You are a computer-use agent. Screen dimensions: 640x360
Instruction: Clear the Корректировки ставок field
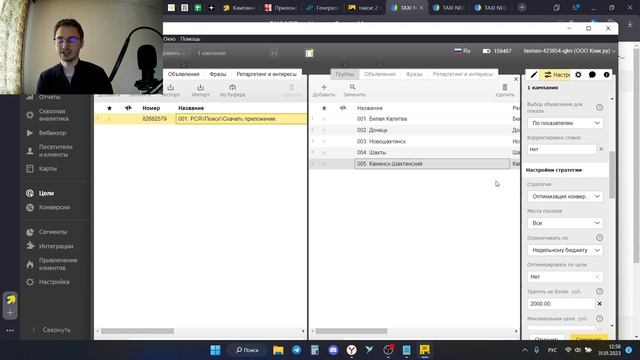coord(601,149)
